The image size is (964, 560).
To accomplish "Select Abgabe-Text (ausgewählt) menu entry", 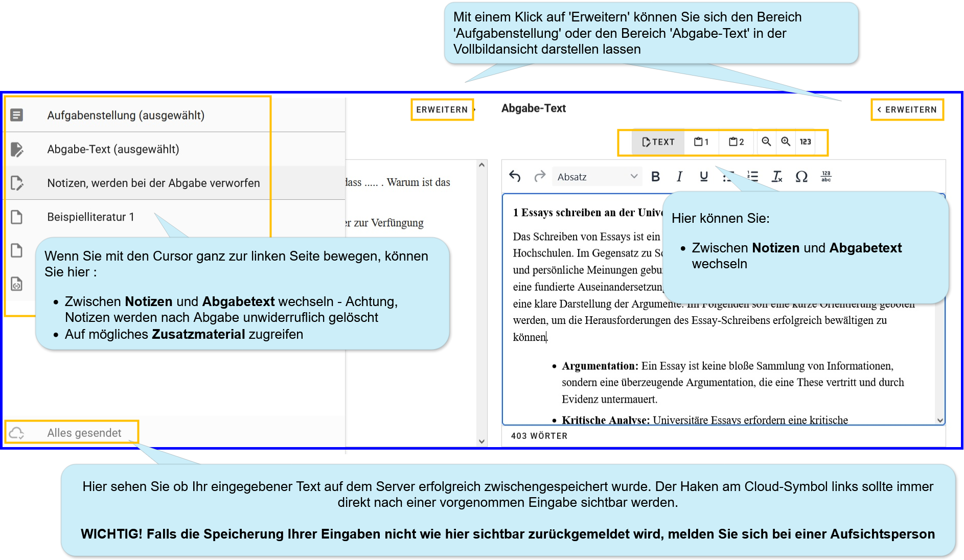I will pyautogui.click(x=175, y=149).
